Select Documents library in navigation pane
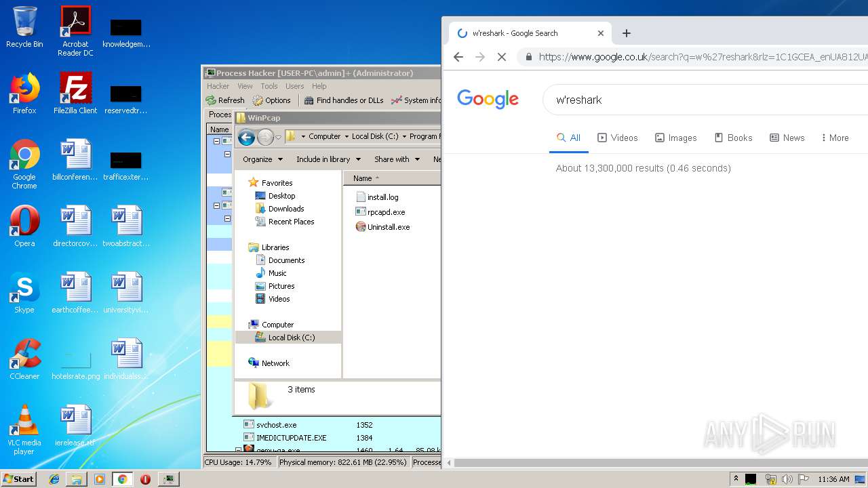Viewport: 868px width, 488px height. point(280,260)
